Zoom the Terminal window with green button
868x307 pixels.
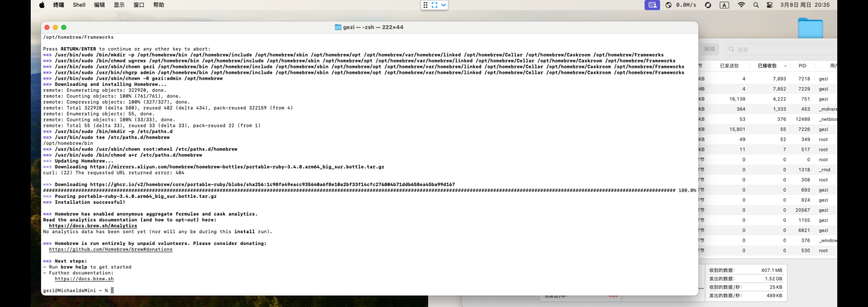[x=64, y=27]
